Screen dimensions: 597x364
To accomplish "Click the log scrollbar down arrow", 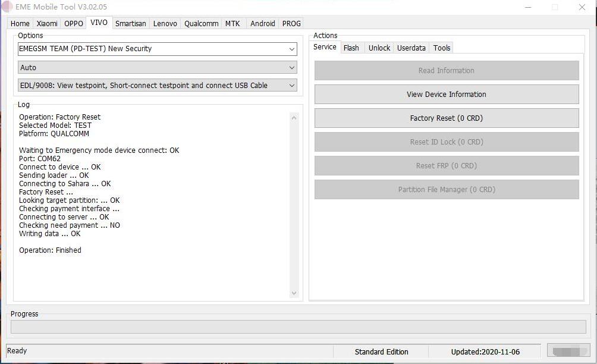I will pos(294,293).
